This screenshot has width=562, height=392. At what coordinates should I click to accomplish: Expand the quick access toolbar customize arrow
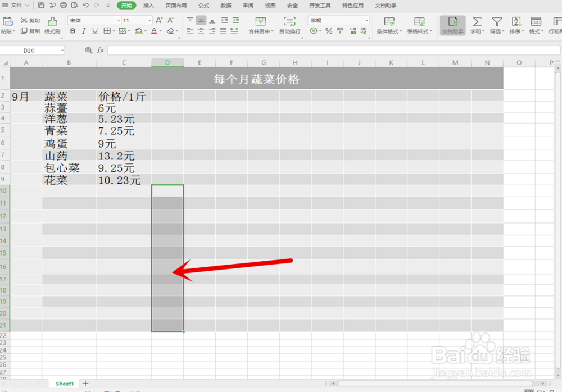point(108,6)
